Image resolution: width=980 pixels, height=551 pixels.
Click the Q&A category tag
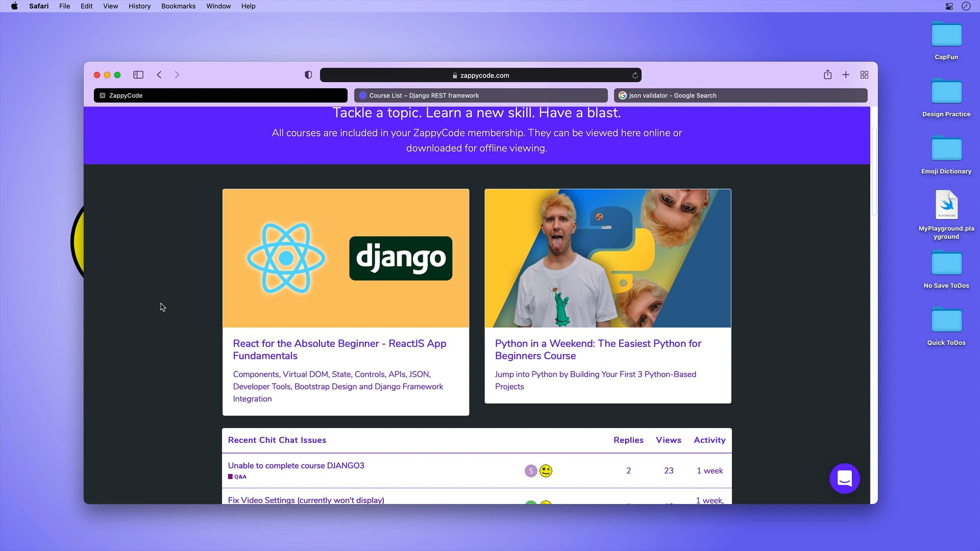(x=237, y=477)
